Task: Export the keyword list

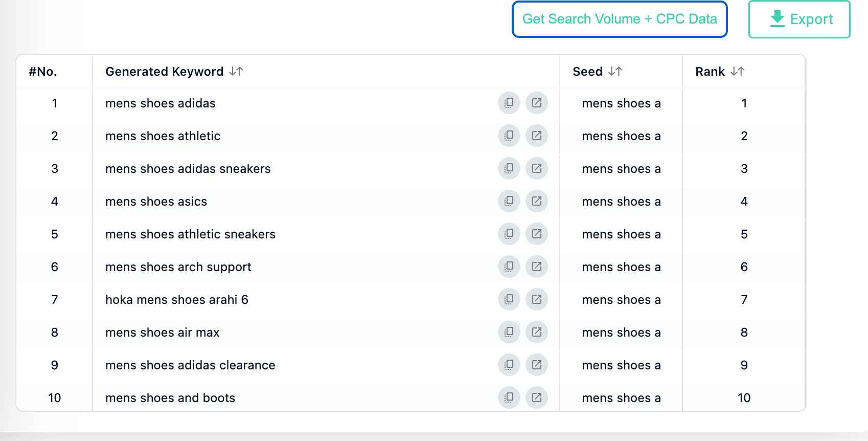Action: (x=800, y=19)
